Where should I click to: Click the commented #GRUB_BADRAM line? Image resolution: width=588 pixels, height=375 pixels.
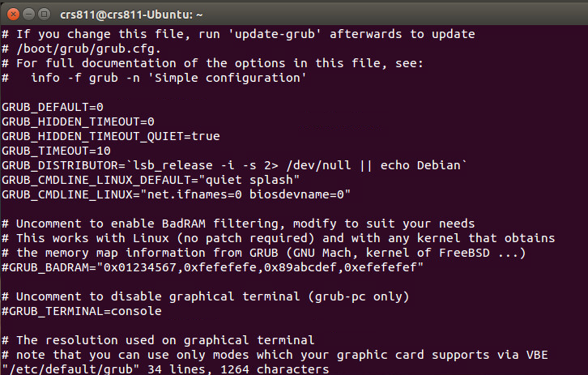(213, 267)
